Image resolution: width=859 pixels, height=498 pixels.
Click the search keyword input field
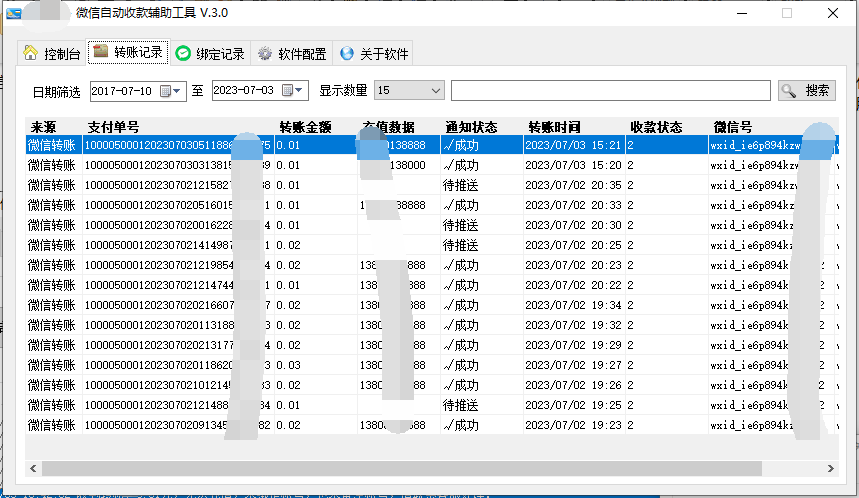click(x=610, y=91)
